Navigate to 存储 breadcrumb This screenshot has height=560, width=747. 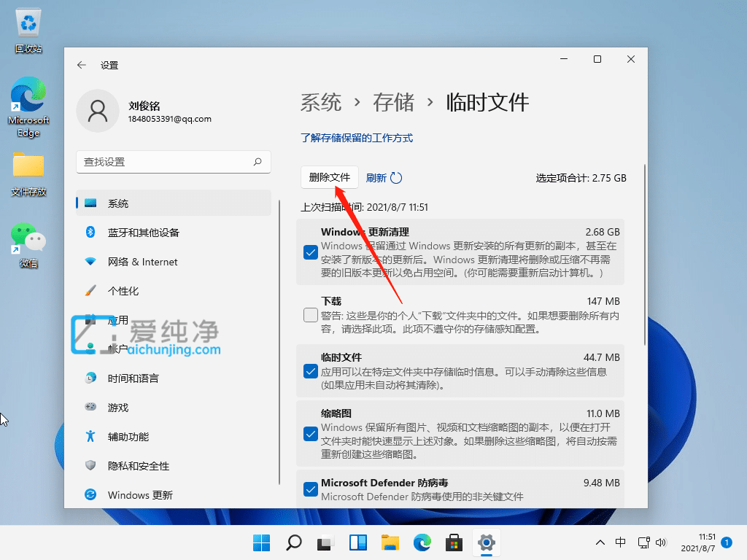[393, 102]
